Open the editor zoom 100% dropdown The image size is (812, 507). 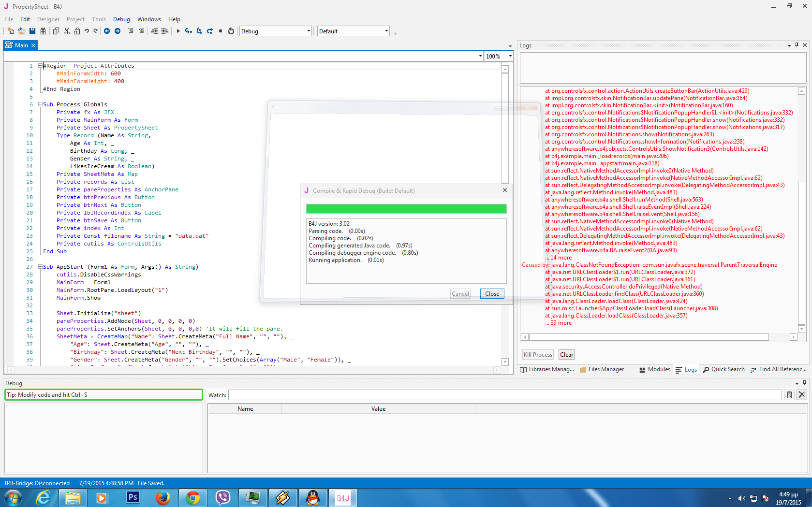tap(499, 56)
